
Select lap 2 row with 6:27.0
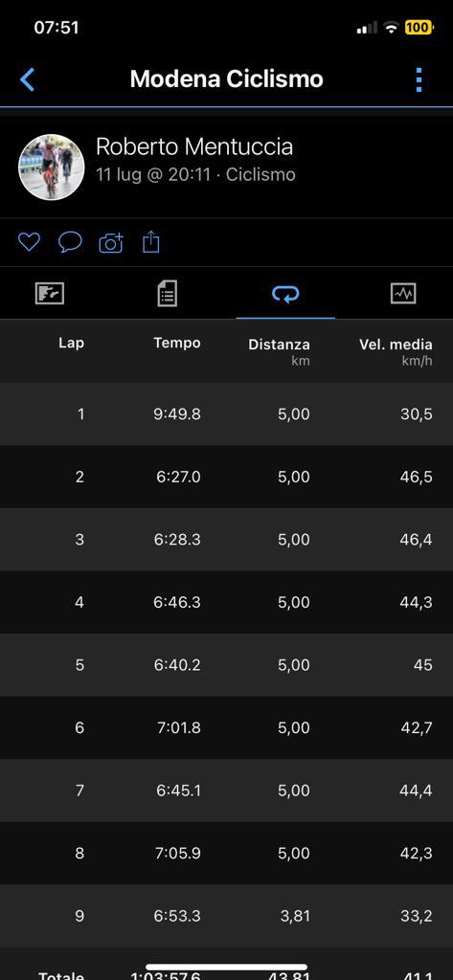pos(226,477)
